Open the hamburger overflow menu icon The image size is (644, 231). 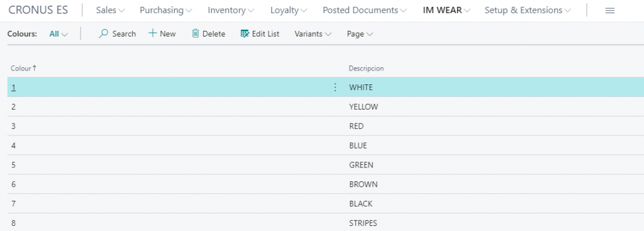pos(610,11)
